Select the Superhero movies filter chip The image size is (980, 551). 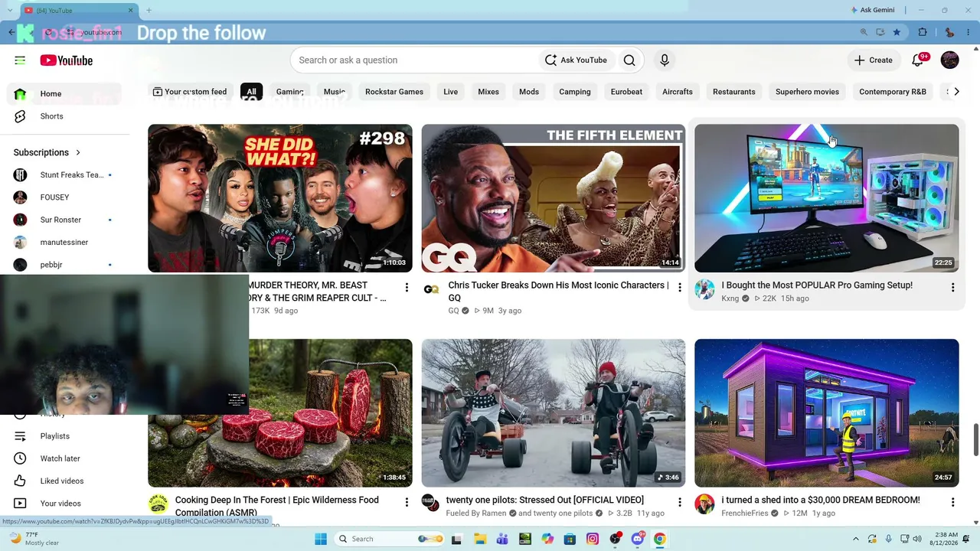click(807, 92)
